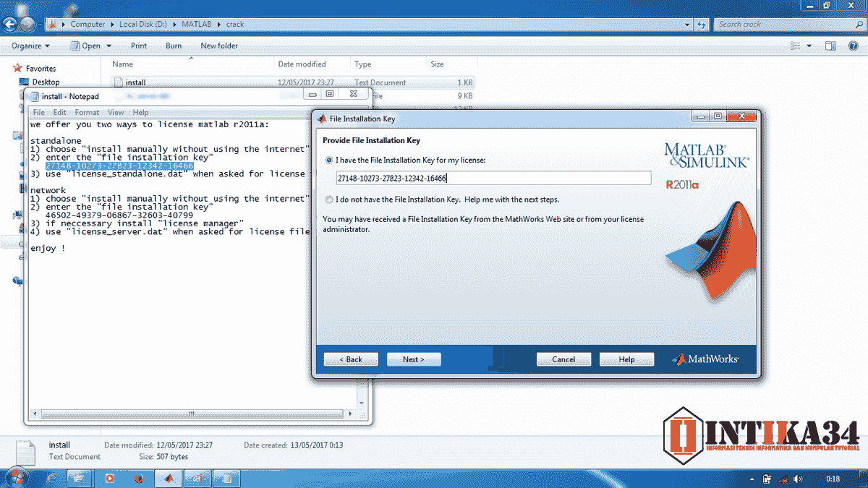Image resolution: width=868 pixels, height=488 pixels.
Task: Click 'Computer' in address bar
Action: point(88,24)
